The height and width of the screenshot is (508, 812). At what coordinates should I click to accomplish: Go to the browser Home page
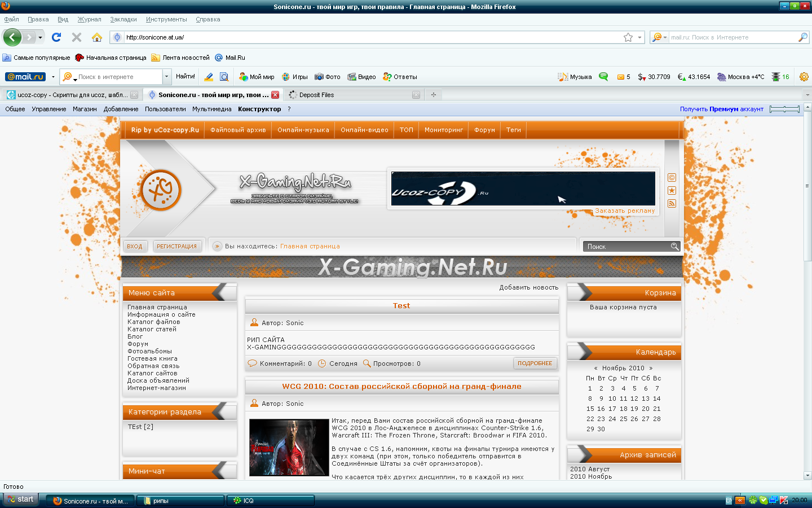97,37
